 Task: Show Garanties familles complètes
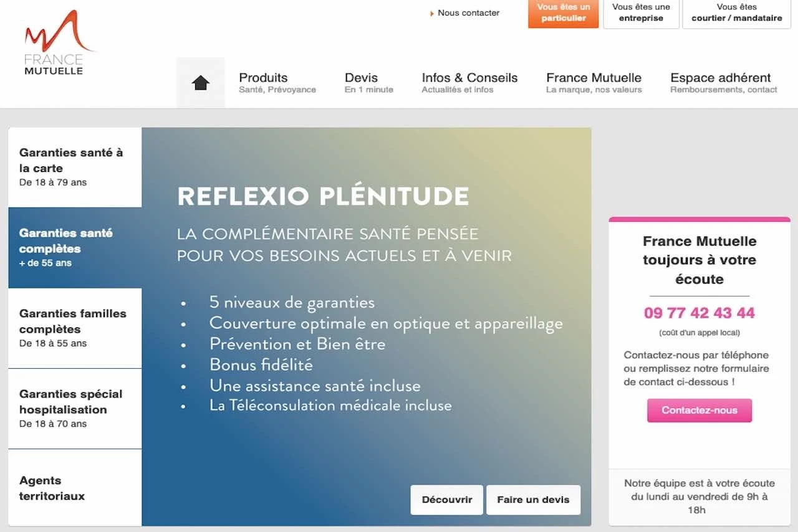(75, 328)
